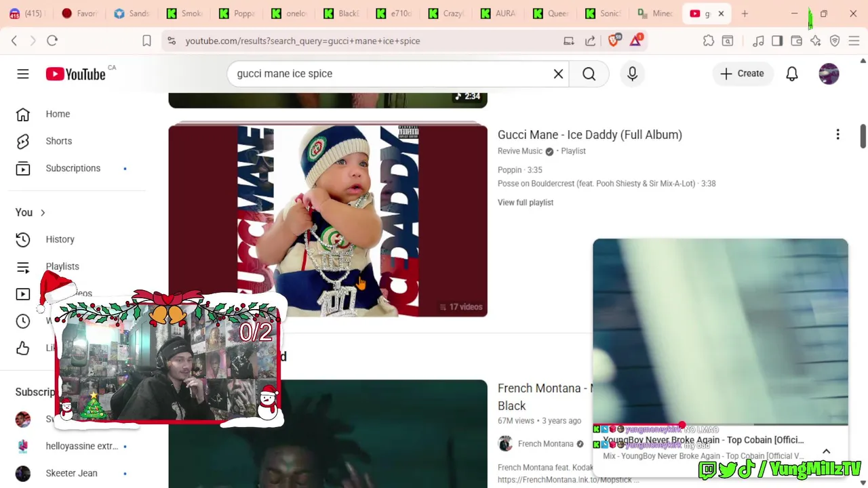
Task: Go back to previous page
Action: [x=14, y=41]
